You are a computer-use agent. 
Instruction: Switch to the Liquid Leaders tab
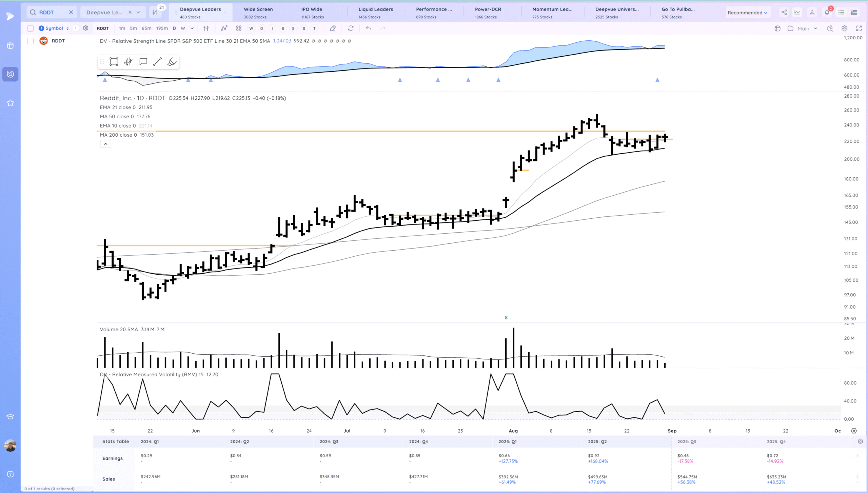pyautogui.click(x=376, y=13)
